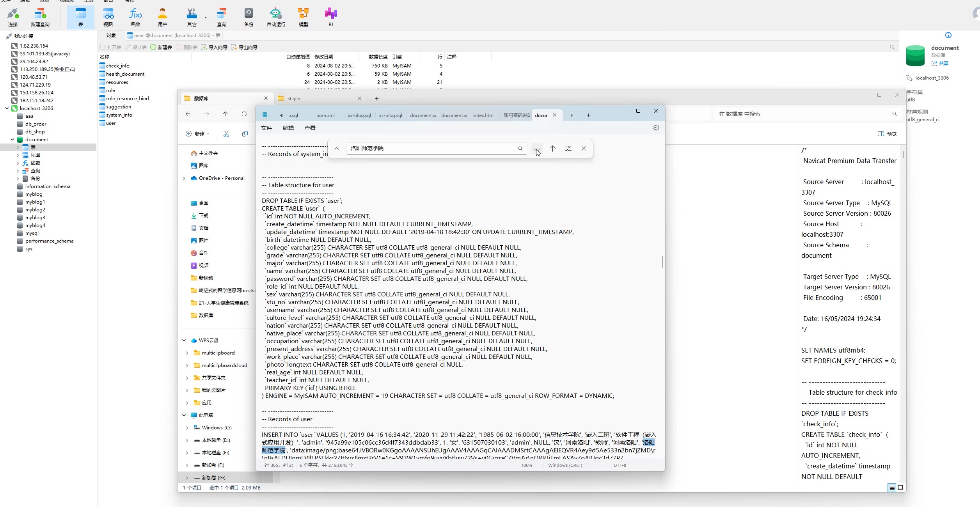This screenshot has width=980, height=507.
Task: Click the info icon in Navicat right panel
Action: [x=948, y=35]
